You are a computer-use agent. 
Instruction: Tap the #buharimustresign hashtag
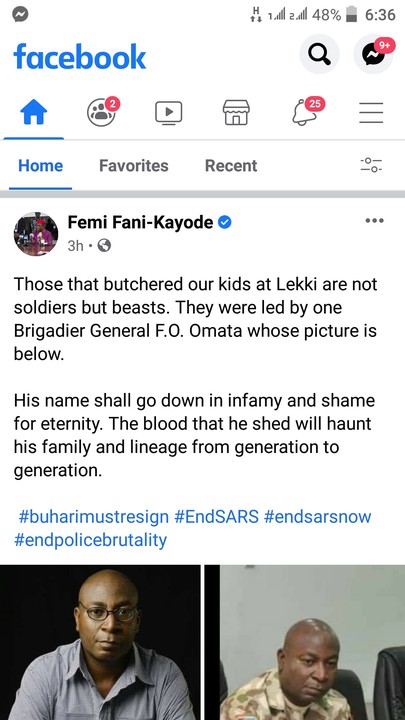(94, 517)
